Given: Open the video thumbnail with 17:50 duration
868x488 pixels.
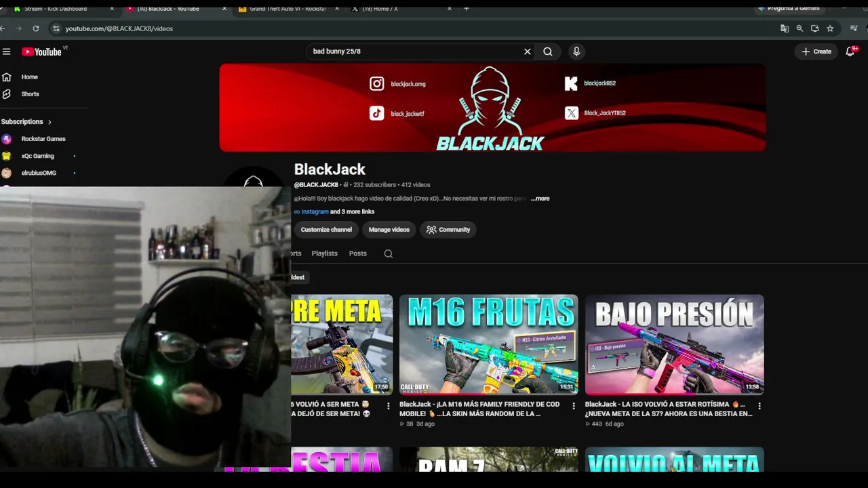Looking at the screenshot, I should click(342, 344).
